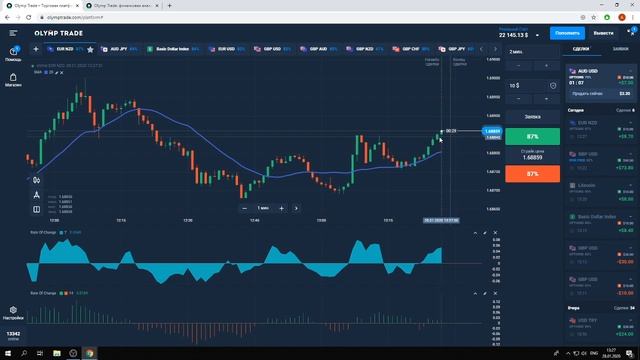
Task: Click Продать сейчас on AUD USD trade
Action: 600,93
